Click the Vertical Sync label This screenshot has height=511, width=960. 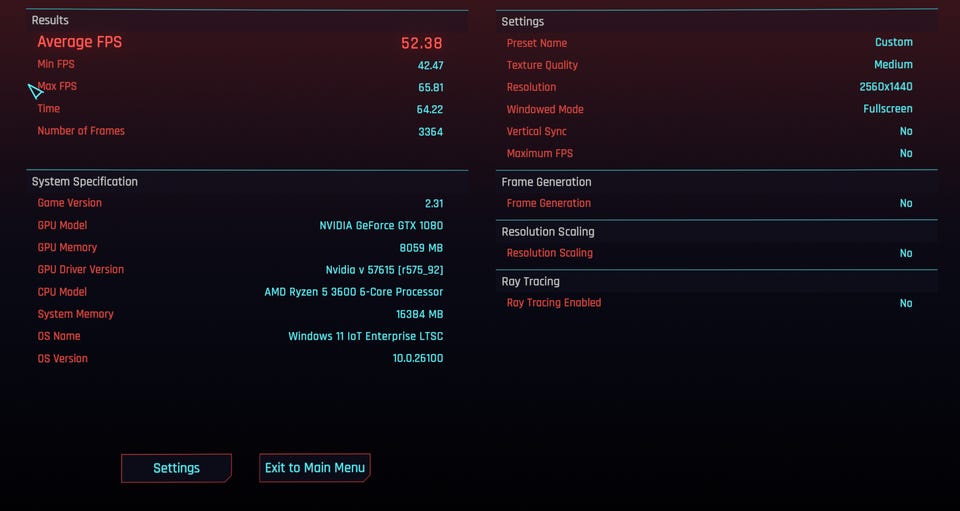pyautogui.click(x=537, y=132)
